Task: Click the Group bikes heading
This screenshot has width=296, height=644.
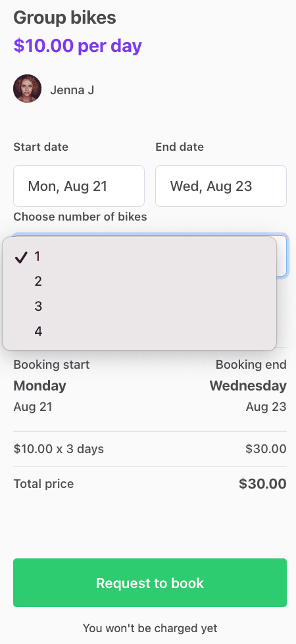Action: coord(65,18)
